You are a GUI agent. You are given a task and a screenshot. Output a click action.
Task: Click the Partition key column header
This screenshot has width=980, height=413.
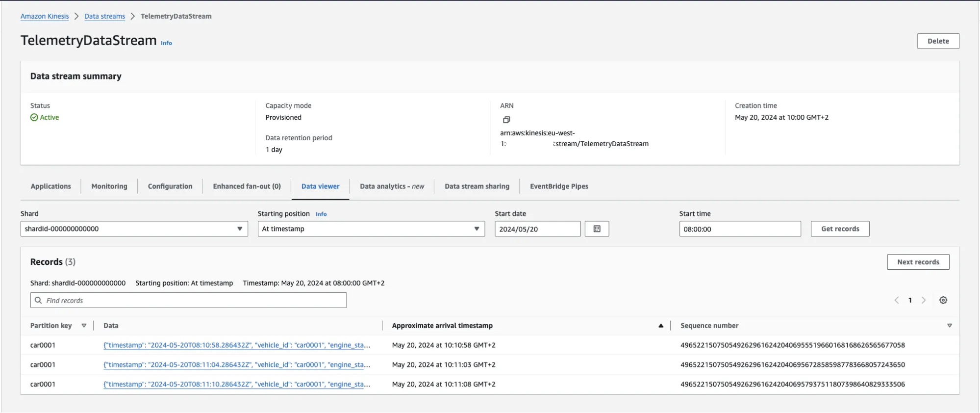(x=51, y=326)
